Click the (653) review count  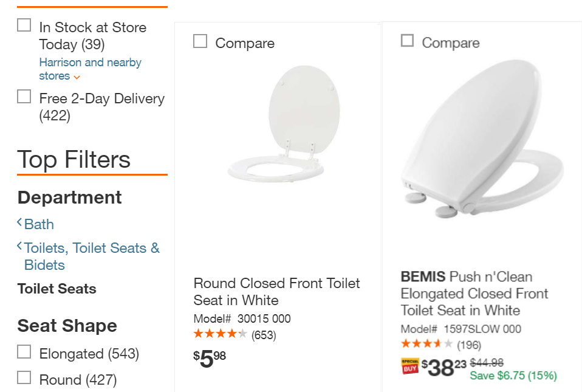pos(264,335)
